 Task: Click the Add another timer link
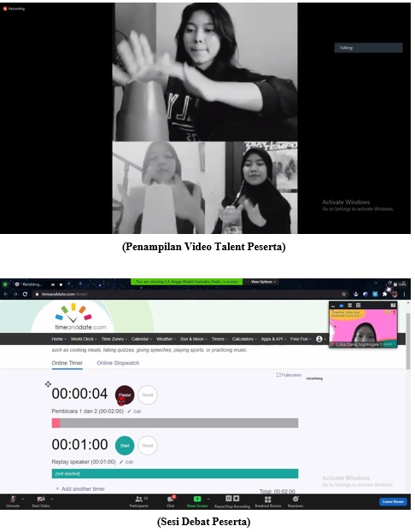pyautogui.click(x=80, y=489)
